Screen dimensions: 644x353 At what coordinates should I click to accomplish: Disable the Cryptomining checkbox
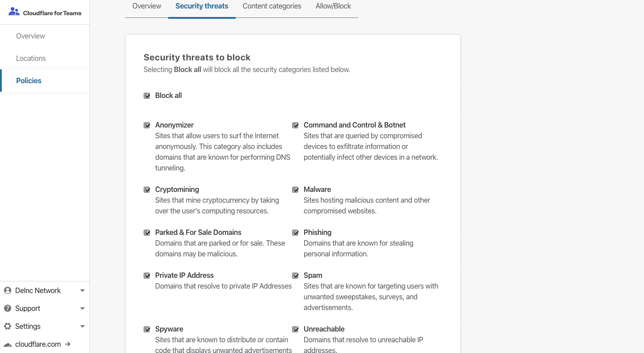147,190
